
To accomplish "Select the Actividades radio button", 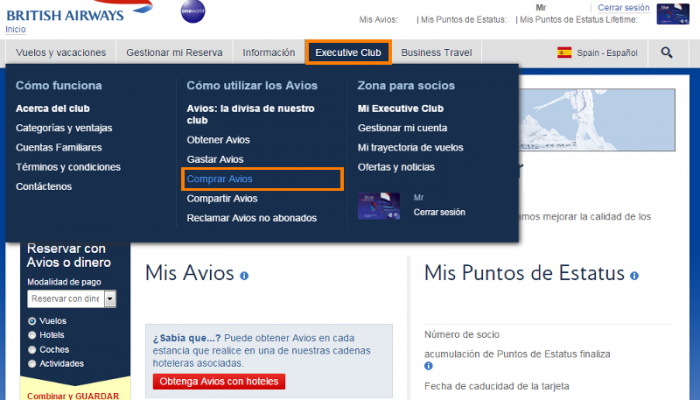I will [x=32, y=364].
